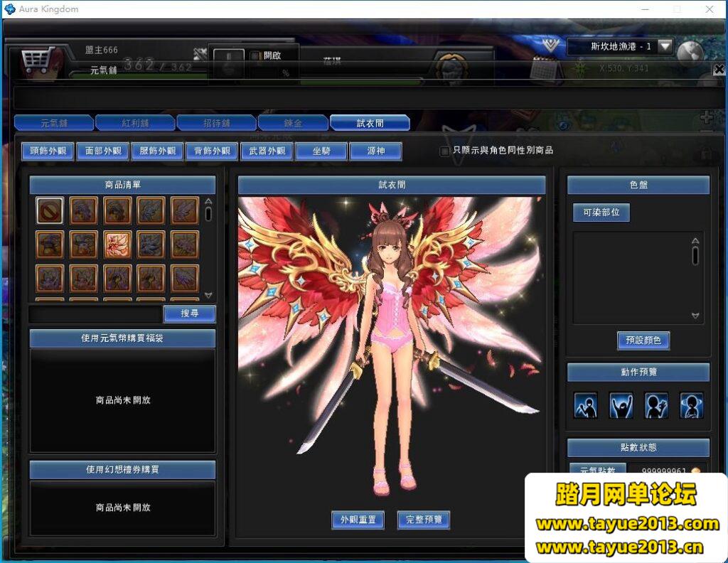This screenshot has width=728, height=563.
Task: Play the cheering arms-up action preview
Action: (621, 405)
